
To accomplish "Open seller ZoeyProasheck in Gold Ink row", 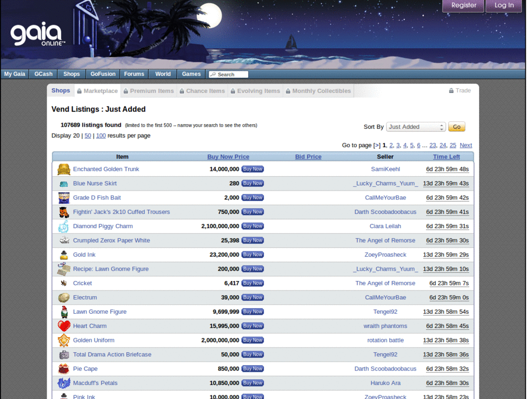I will click(x=385, y=255).
